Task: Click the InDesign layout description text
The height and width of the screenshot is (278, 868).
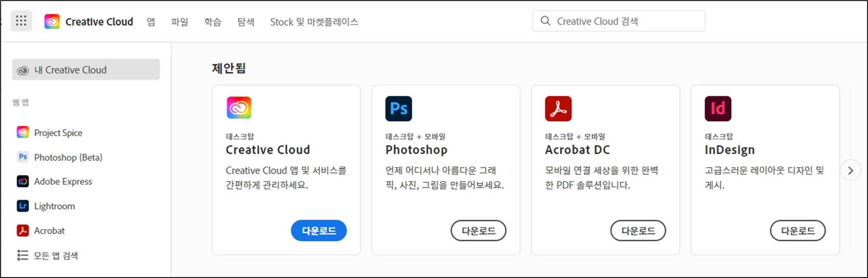Action: coord(764,177)
